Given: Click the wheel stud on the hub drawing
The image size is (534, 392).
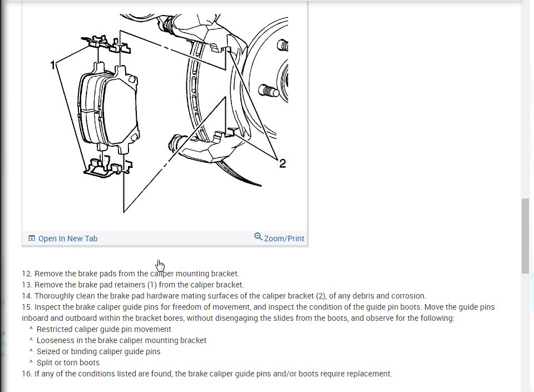Looking at the screenshot, I should pyautogui.click(x=269, y=91).
